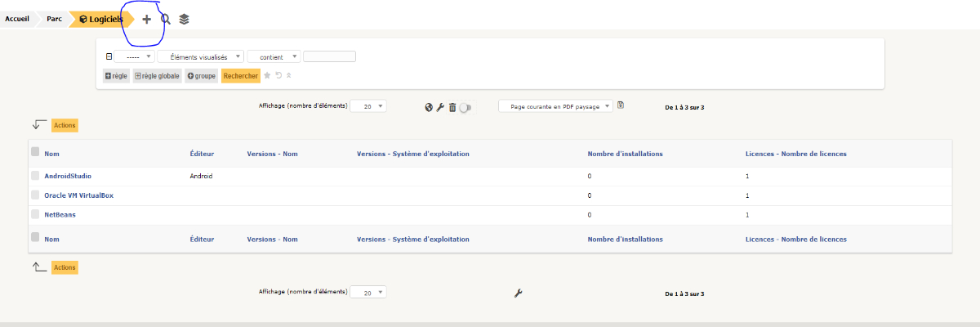Viewport: 980px width, 327px height.
Task: Click the plus icon to add software
Action: [x=147, y=20]
